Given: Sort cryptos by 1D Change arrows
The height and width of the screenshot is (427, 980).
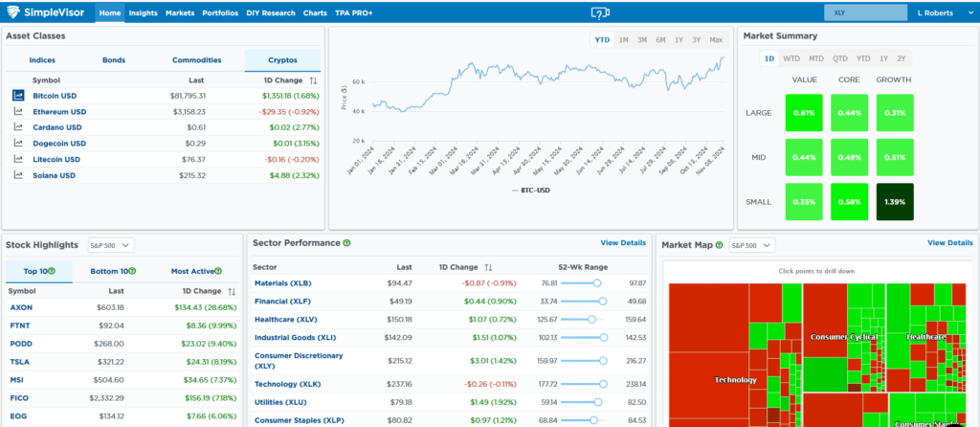Looking at the screenshot, I should click(313, 80).
